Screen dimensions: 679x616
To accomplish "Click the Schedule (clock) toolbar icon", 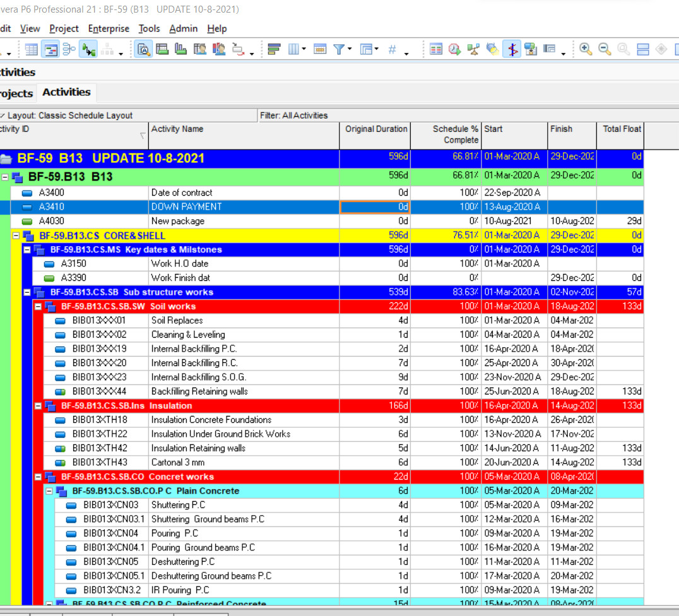I will 454,50.
